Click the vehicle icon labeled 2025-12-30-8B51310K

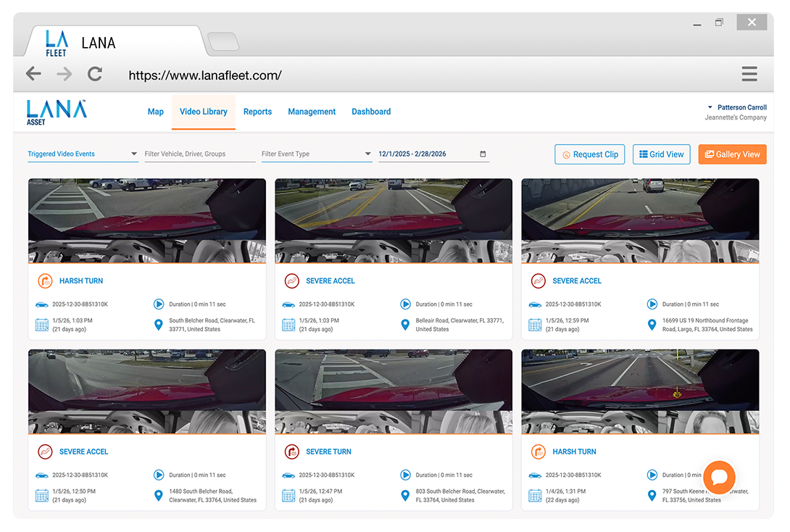coord(41,304)
